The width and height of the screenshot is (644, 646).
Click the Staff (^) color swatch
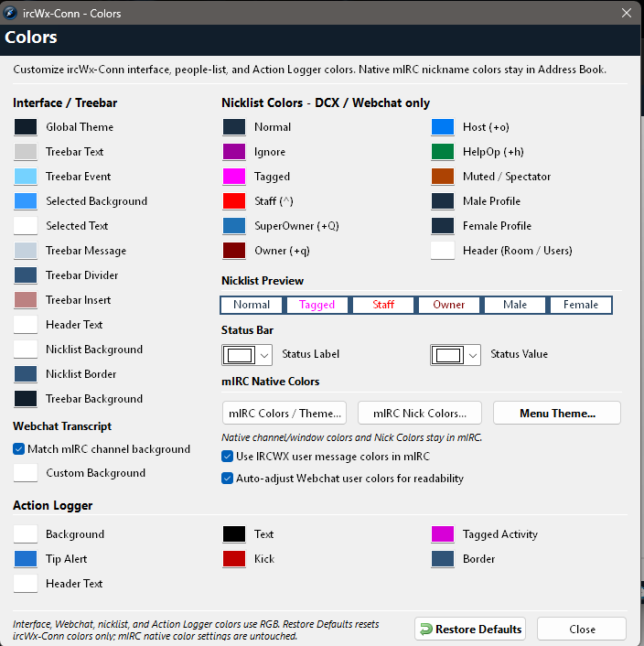pyautogui.click(x=234, y=201)
